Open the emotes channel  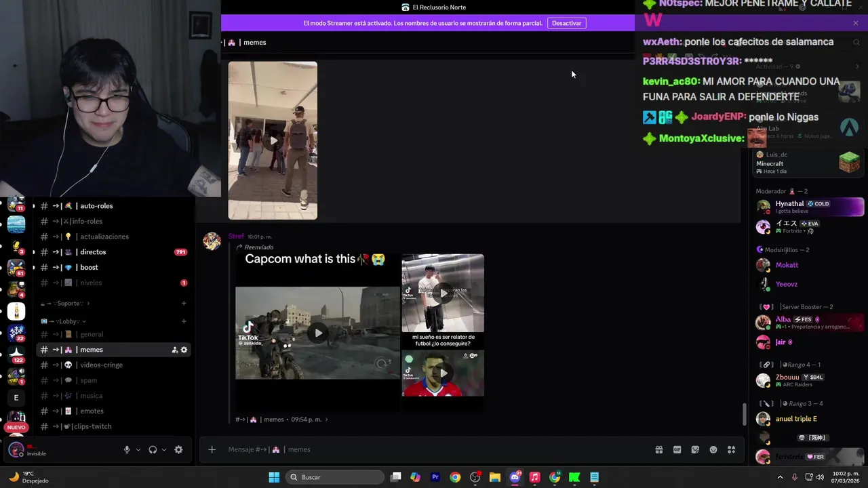(x=113, y=411)
